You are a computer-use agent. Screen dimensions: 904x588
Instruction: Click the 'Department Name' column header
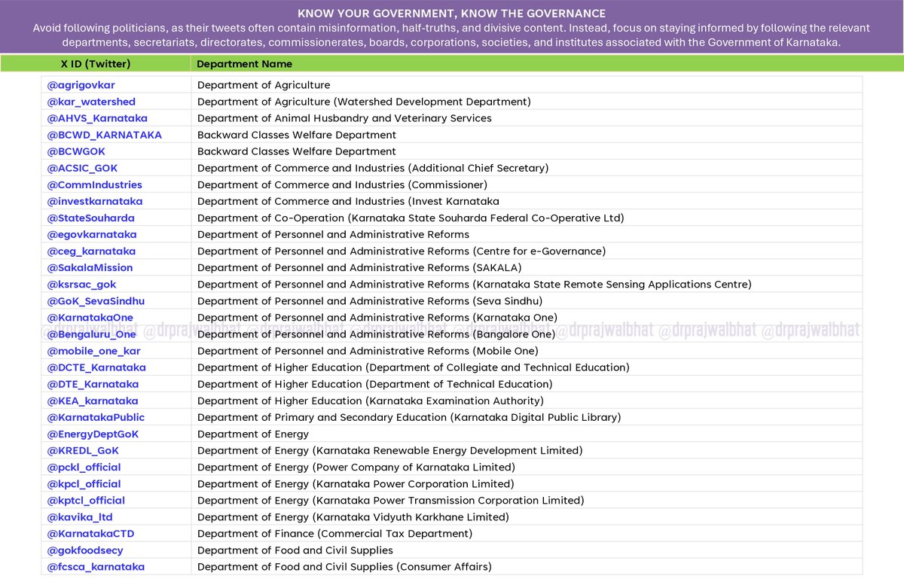(245, 64)
